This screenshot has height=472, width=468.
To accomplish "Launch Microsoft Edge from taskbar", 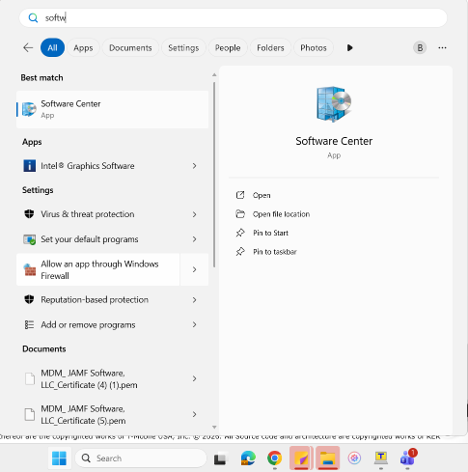I will click(248, 458).
